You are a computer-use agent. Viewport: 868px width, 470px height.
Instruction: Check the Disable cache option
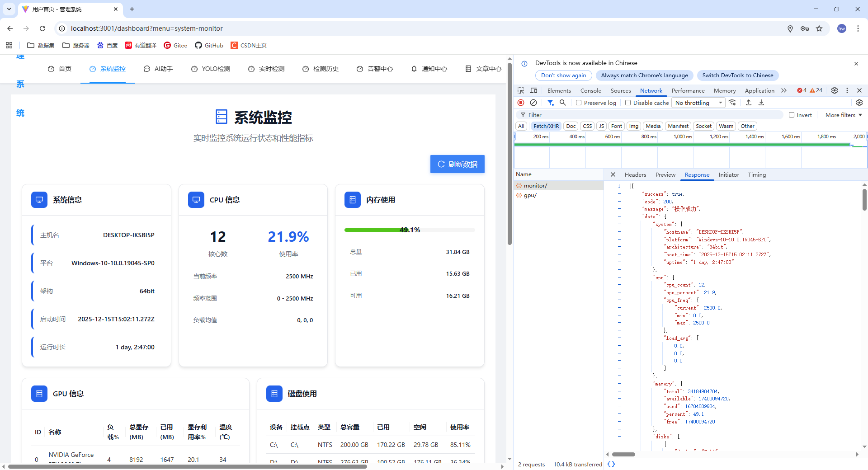point(628,103)
